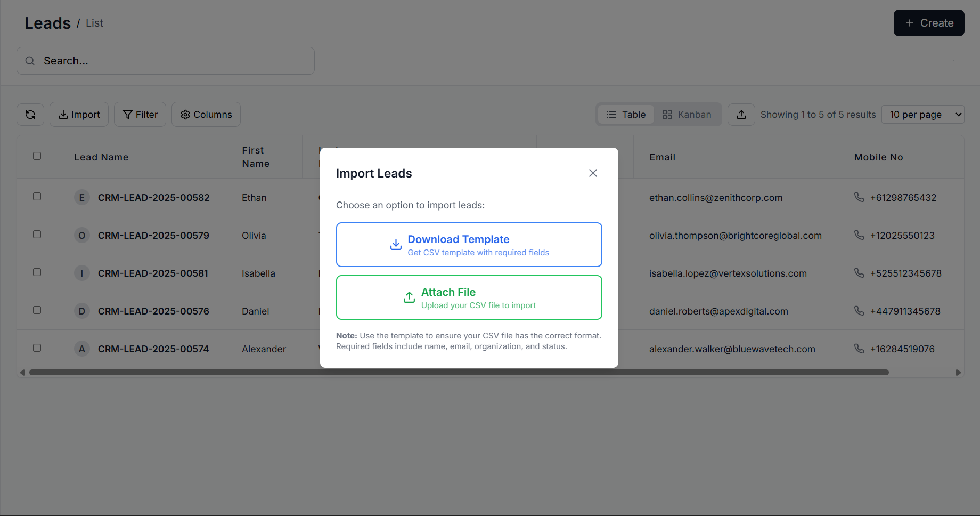Viewport: 980px width, 516px height.
Task: Click Download Template option
Action: pyautogui.click(x=469, y=245)
